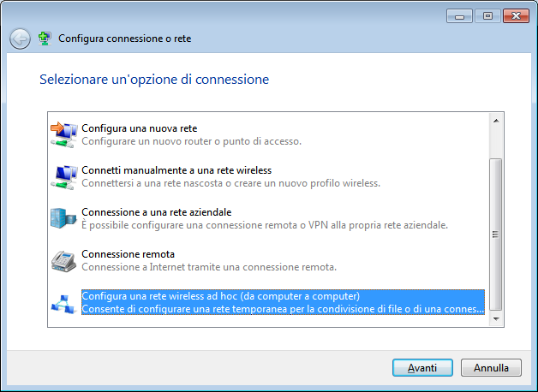
Task: Click the scrollbar down arrow
Action: click(496, 318)
